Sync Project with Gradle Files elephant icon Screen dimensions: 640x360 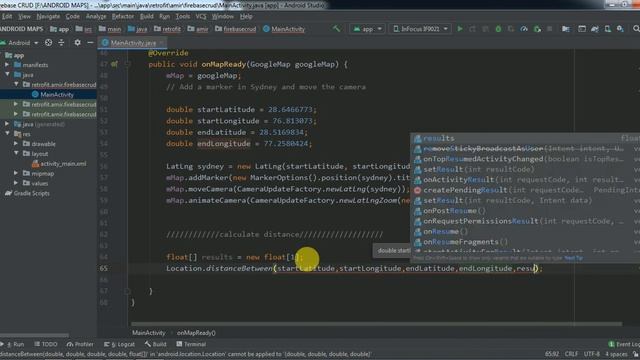click(595, 29)
